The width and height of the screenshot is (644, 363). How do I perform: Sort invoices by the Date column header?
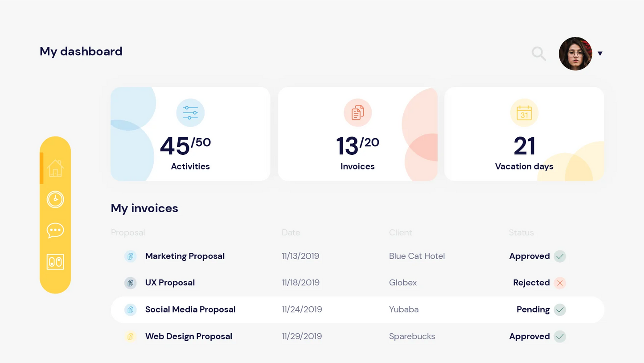coord(291,232)
